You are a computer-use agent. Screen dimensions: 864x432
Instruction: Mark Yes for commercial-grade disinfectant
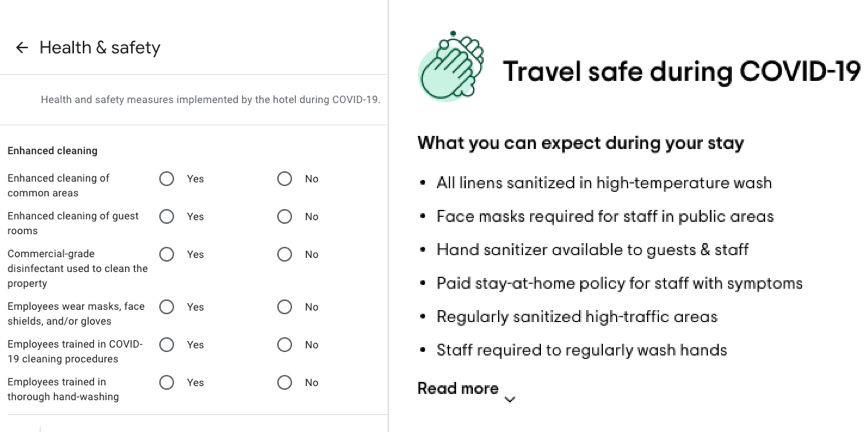click(166, 254)
